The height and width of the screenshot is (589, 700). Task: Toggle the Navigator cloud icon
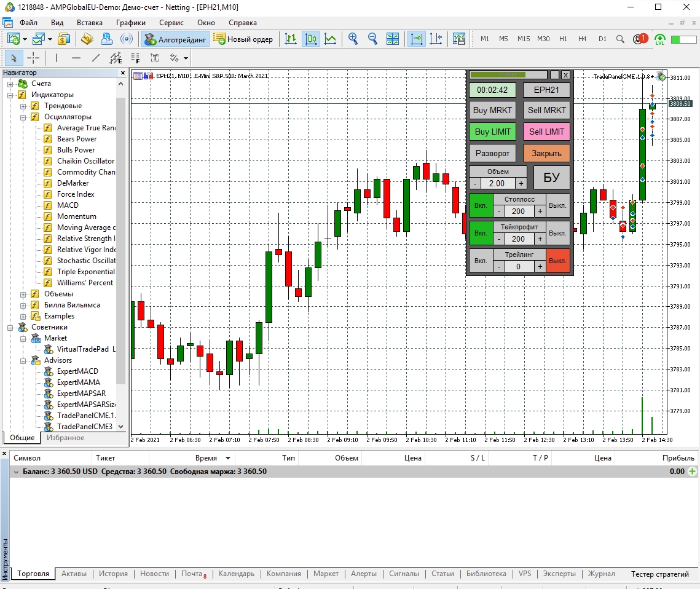tap(107, 39)
